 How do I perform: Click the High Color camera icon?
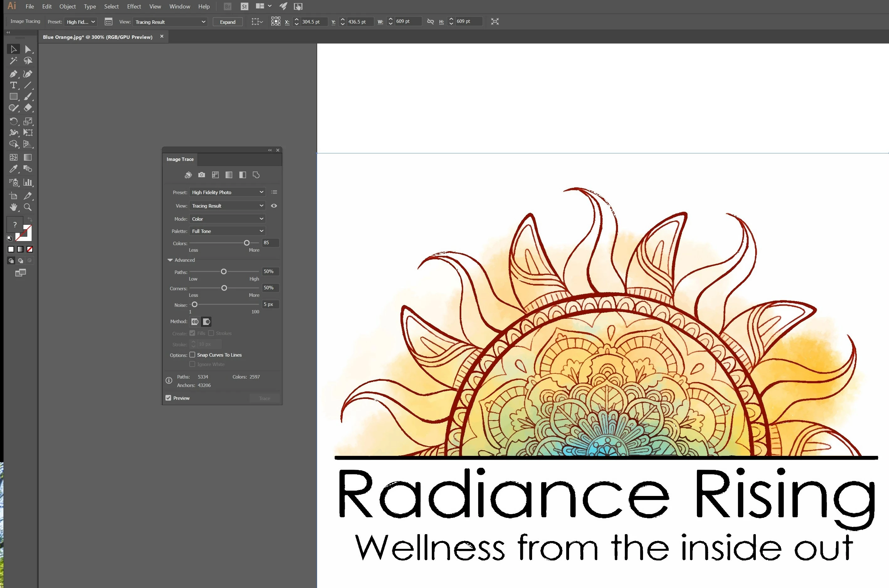click(x=201, y=175)
